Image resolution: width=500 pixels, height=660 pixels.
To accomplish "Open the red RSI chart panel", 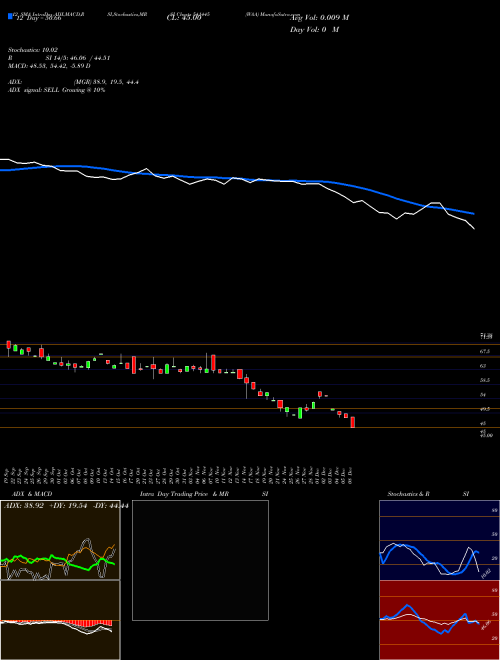I will tap(439, 620).
